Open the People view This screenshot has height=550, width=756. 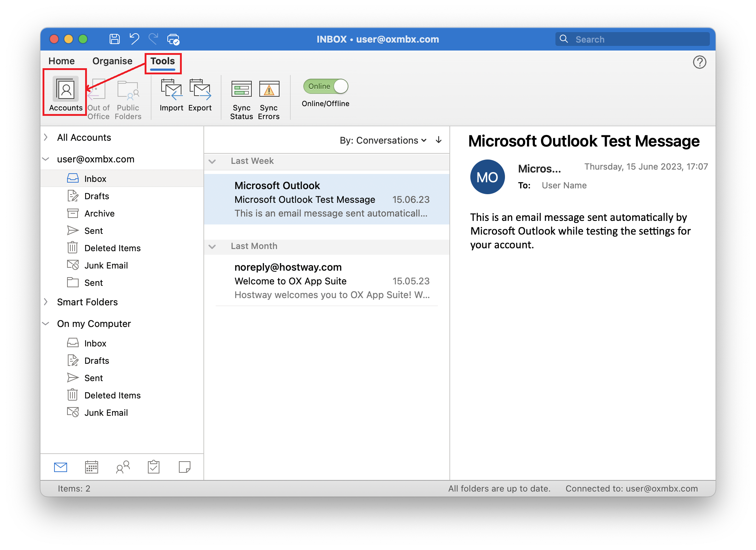[122, 467]
